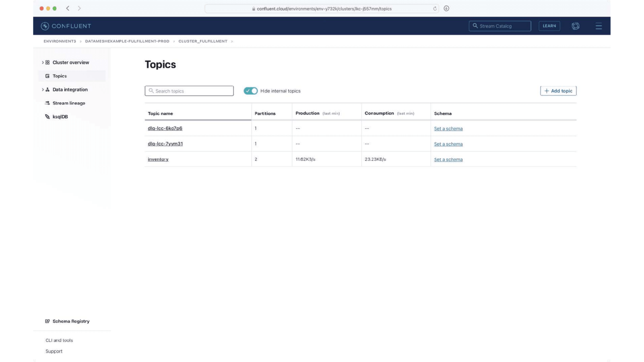Open Schema Registry in the sidebar
Viewport: 644px width, 362px height.
(71, 321)
